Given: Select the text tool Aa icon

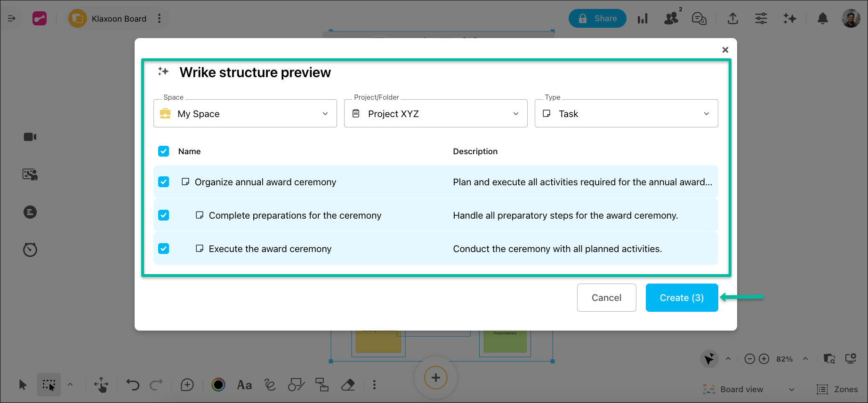Looking at the screenshot, I should point(244,385).
